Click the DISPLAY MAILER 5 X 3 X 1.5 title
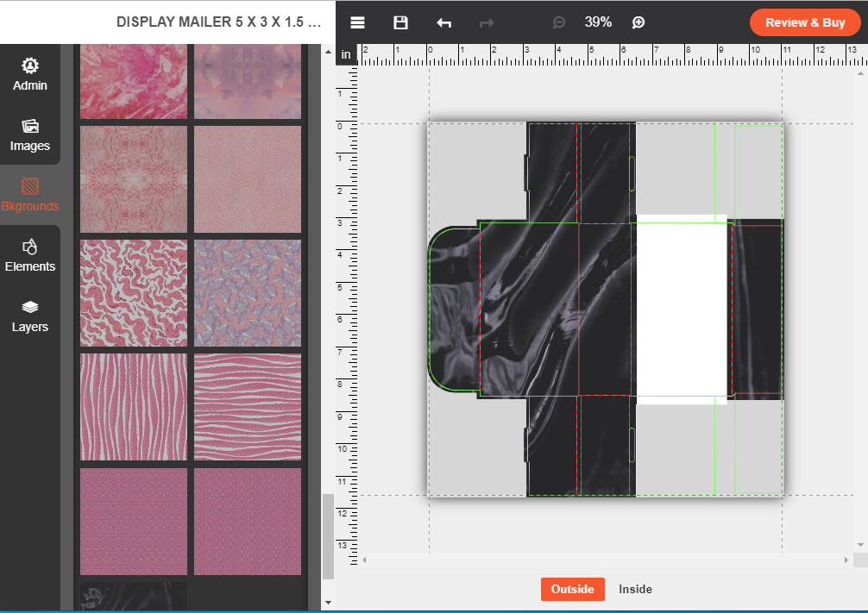The height and width of the screenshot is (613, 868). pos(218,22)
